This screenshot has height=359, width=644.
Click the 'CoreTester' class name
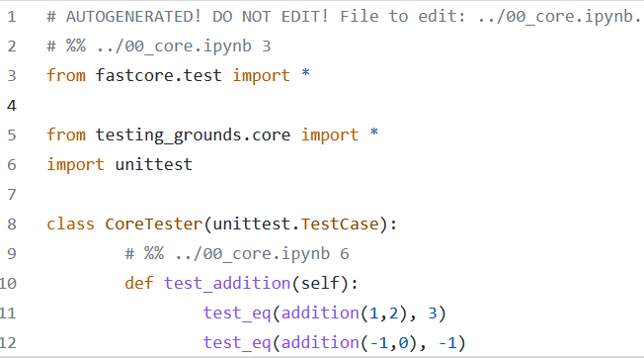click(x=154, y=224)
